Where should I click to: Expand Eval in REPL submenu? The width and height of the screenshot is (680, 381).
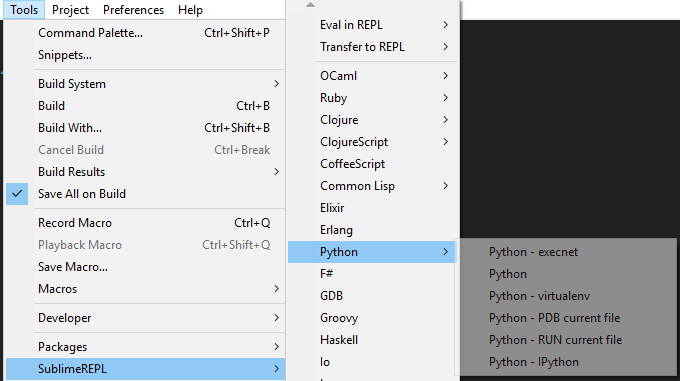point(372,25)
